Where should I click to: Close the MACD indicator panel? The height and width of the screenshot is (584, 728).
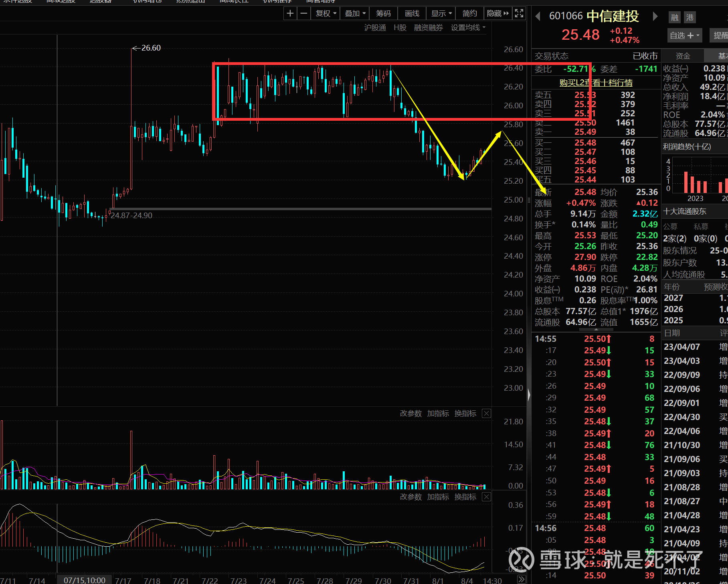click(x=486, y=497)
